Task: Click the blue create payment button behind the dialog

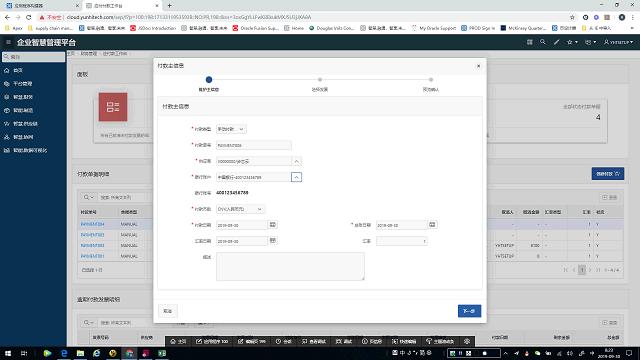Action: click(x=607, y=174)
